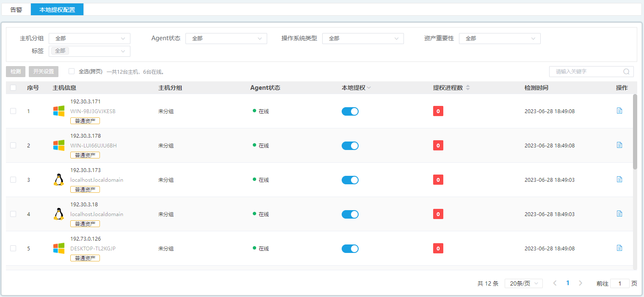Click the vertical table scrollbar

tap(635, 131)
